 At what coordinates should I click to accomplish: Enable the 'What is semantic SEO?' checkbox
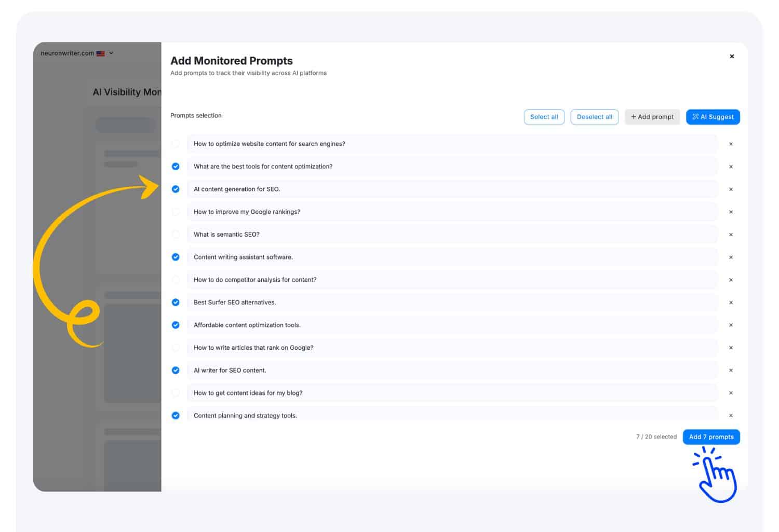pyautogui.click(x=176, y=235)
